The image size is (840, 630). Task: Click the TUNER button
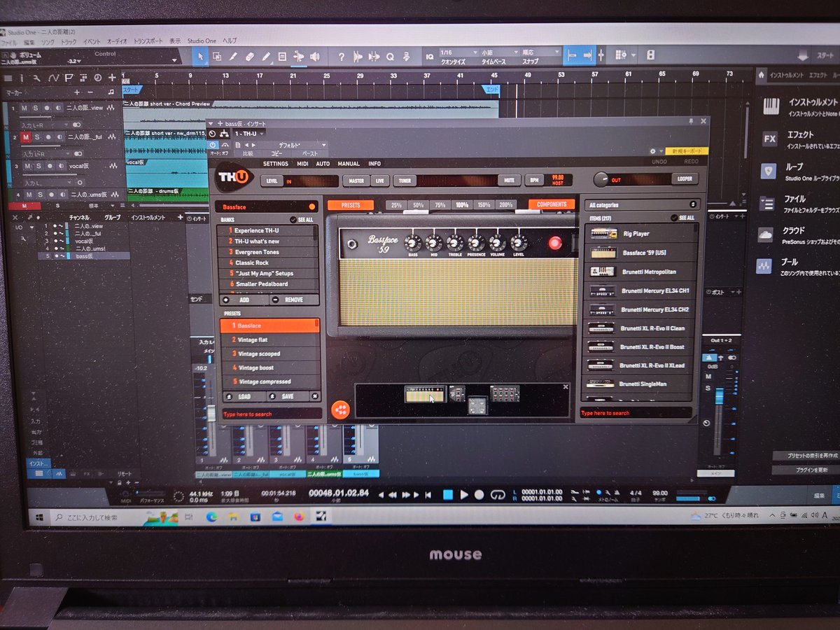405,180
